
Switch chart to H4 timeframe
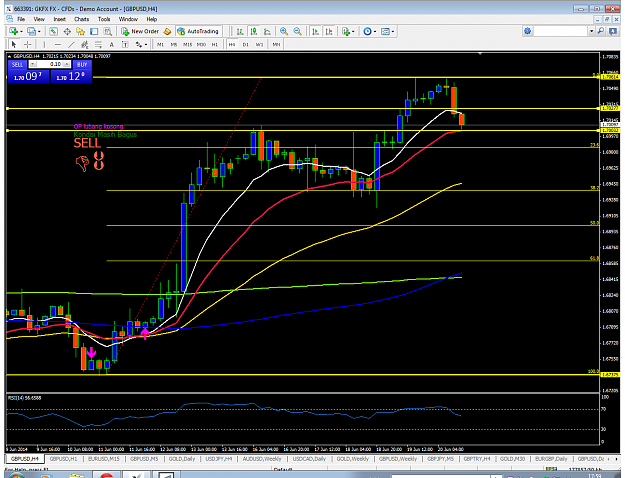click(232, 44)
